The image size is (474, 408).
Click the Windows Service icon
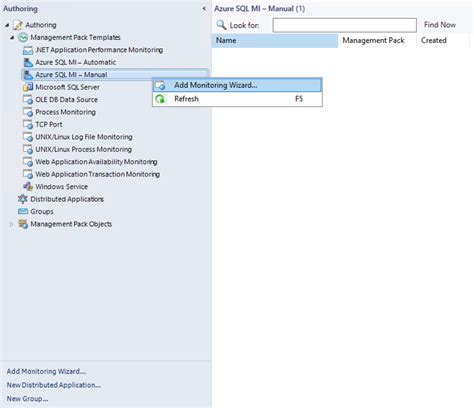28,187
